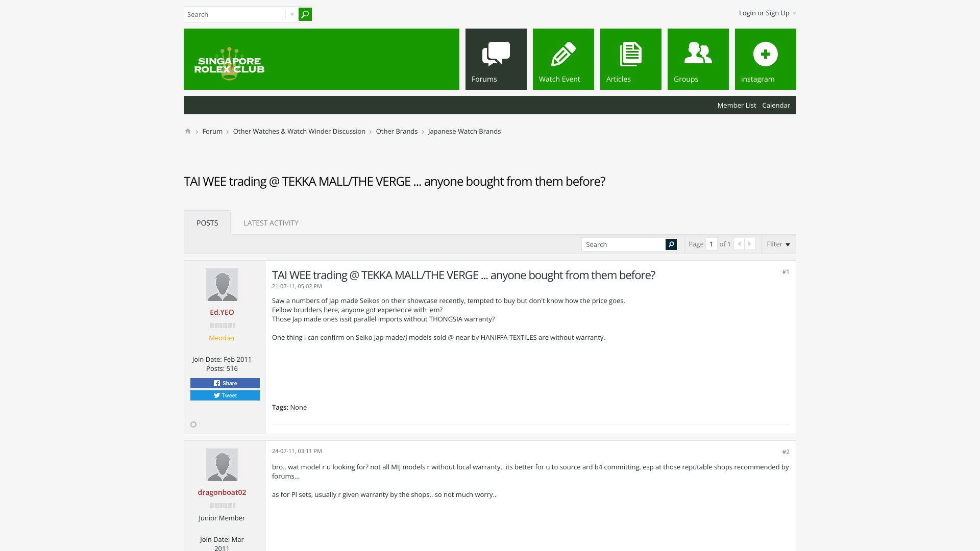Click the dark thread search magnifier button

671,244
